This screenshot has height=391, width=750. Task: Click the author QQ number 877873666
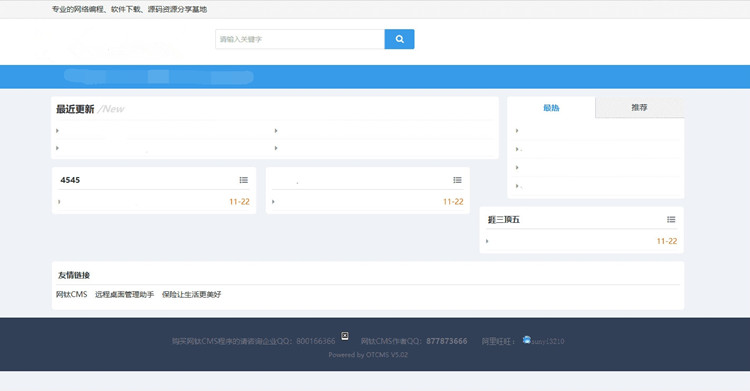(x=447, y=341)
